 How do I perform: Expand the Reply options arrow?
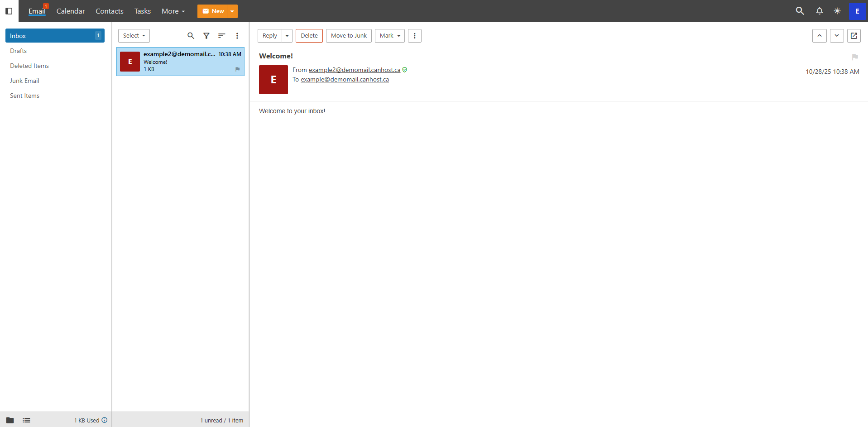point(287,36)
